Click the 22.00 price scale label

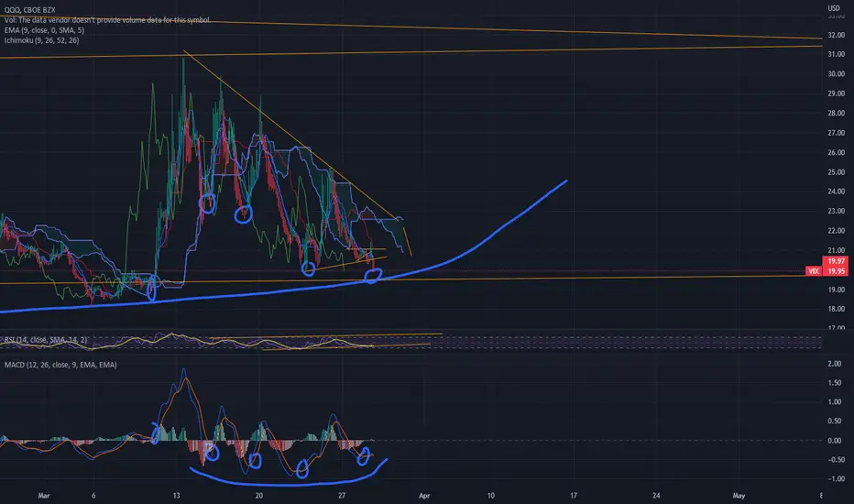pyautogui.click(x=836, y=231)
